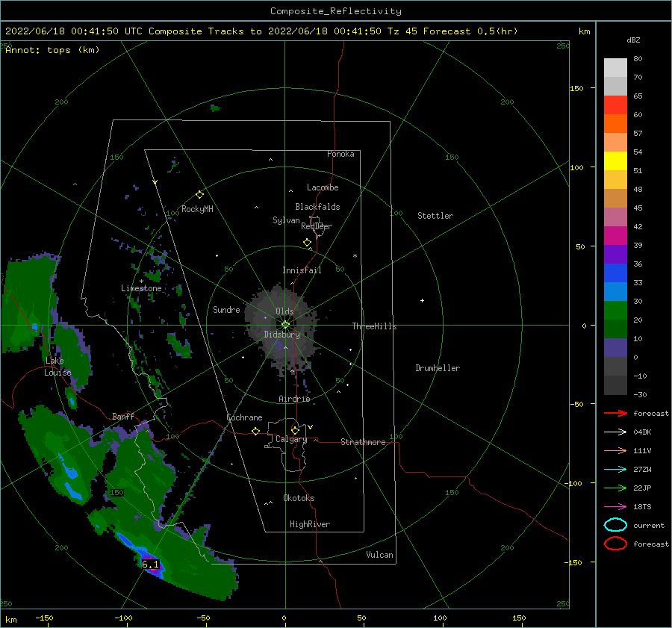
Task: Click the 80 dBZ light gray swatch
Action: (615, 68)
